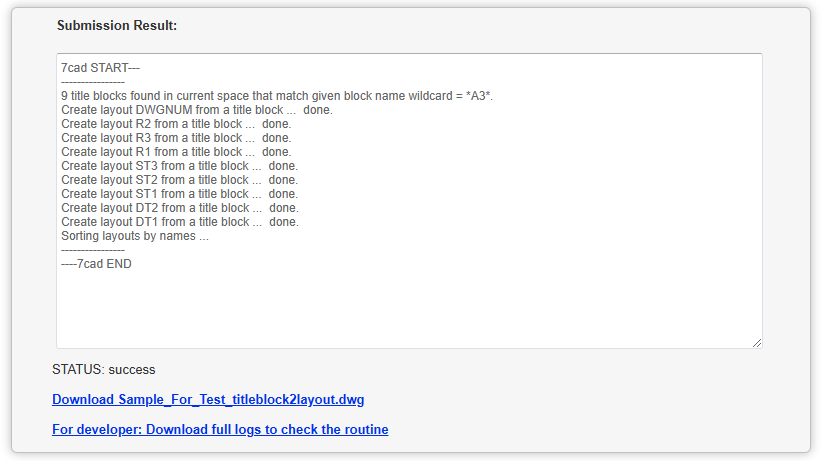Viewport: 822px width, 461px height.
Task: Click the 'Sorting layouts by names' line
Action: (x=135, y=236)
